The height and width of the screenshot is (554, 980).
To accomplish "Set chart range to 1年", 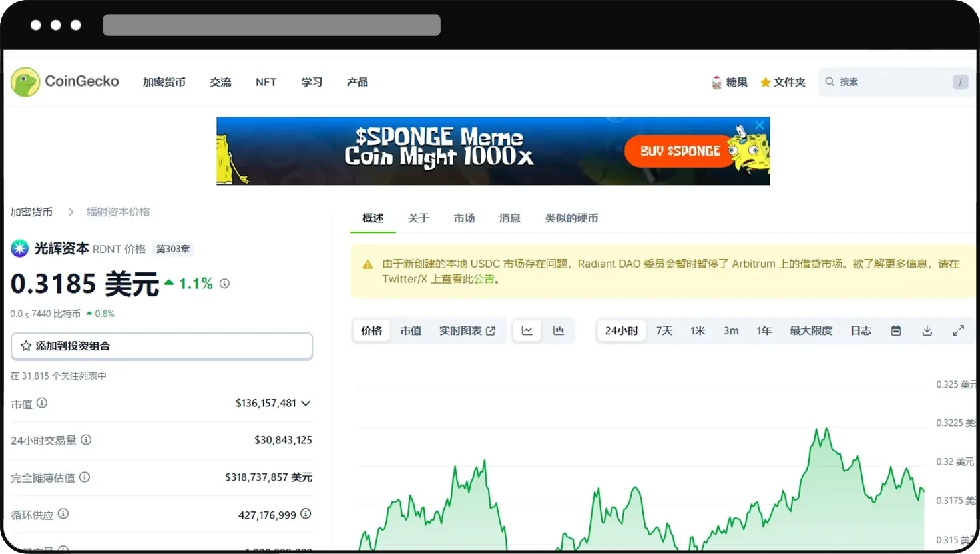I will pos(764,331).
